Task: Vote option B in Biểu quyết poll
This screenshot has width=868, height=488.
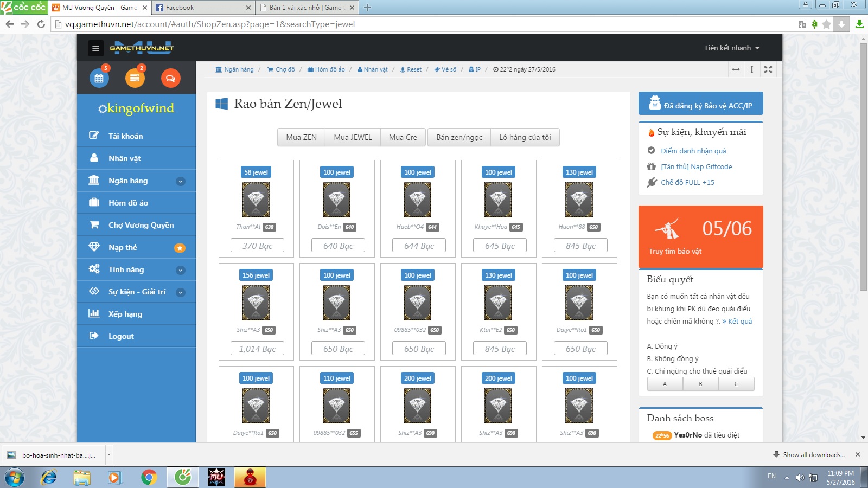Action: [x=700, y=384]
